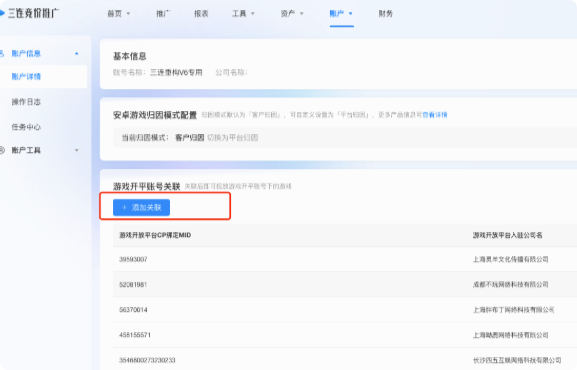This screenshot has width=577, height=370.
Task: Click the 账户信息 sidebar heading
Action: (26, 54)
